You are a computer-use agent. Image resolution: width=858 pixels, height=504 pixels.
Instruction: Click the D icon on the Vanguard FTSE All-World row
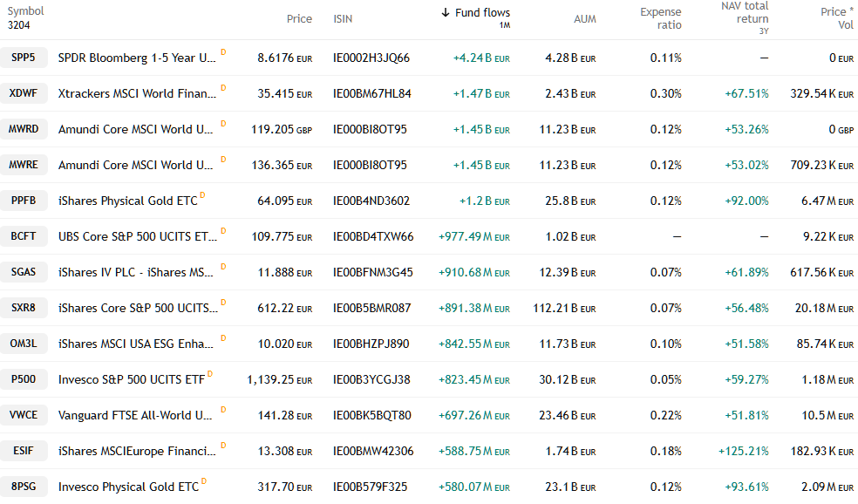pyautogui.click(x=223, y=410)
